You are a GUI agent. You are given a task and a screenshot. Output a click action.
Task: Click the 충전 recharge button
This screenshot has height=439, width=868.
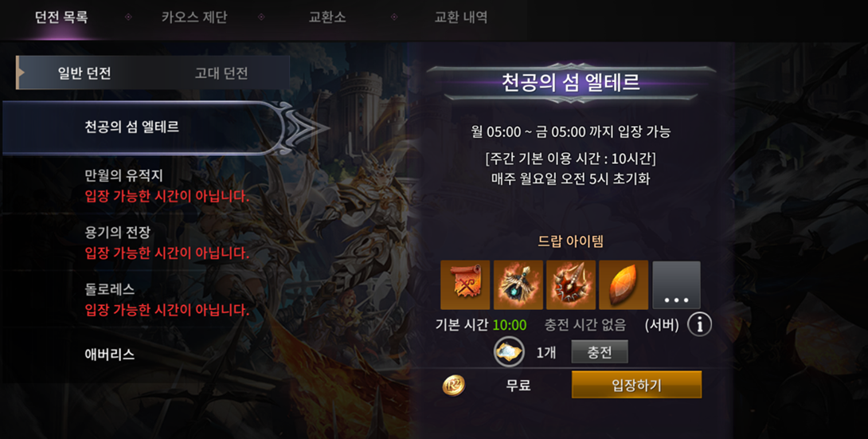600,352
